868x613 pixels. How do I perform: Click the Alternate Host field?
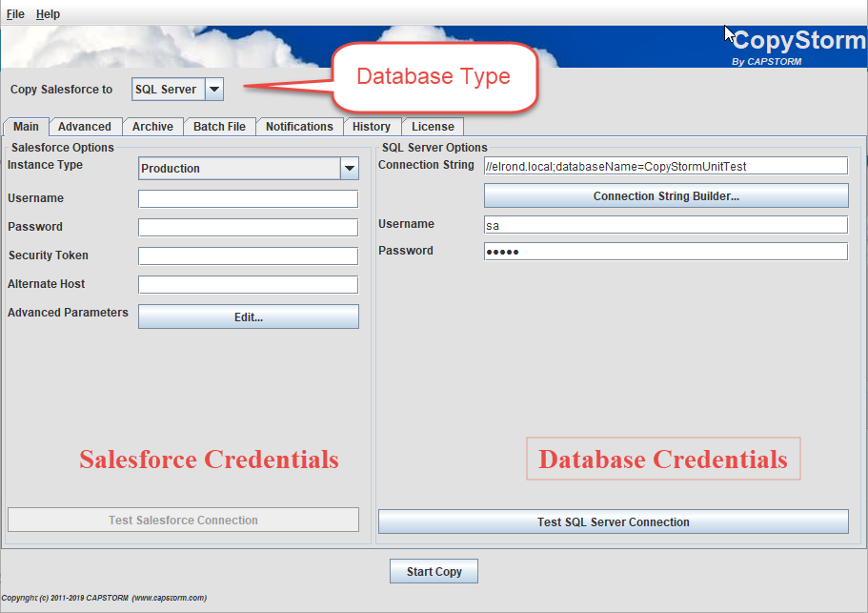pyautogui.click(x=248, y=285)
